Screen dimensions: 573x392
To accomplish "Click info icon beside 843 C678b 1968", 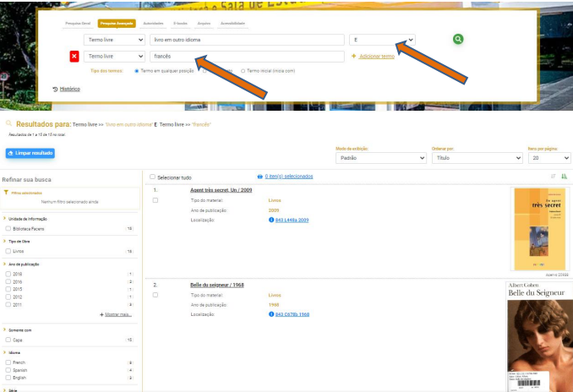I will [271, 313].
